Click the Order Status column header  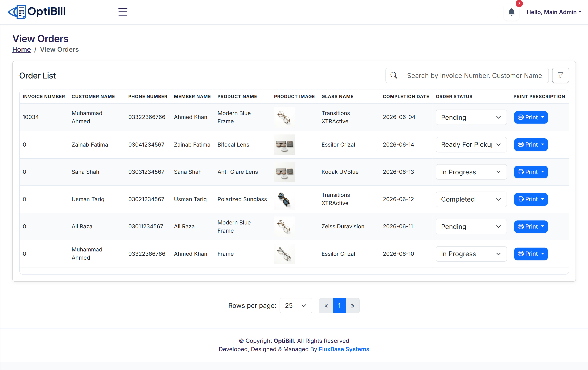(x=454, y=97)
